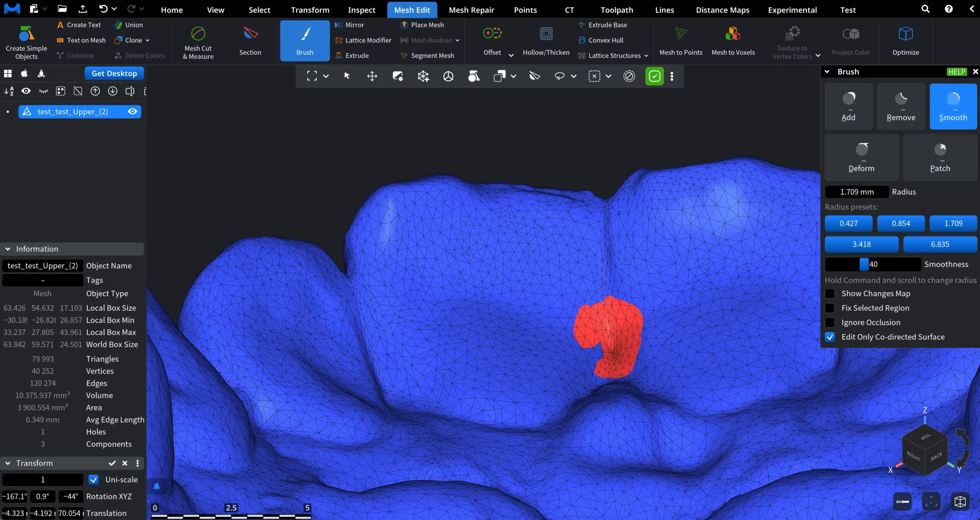Select the Deform brush mode
Image resolution: width=980 pixels, height=520 pixels.
pos(861,157)
